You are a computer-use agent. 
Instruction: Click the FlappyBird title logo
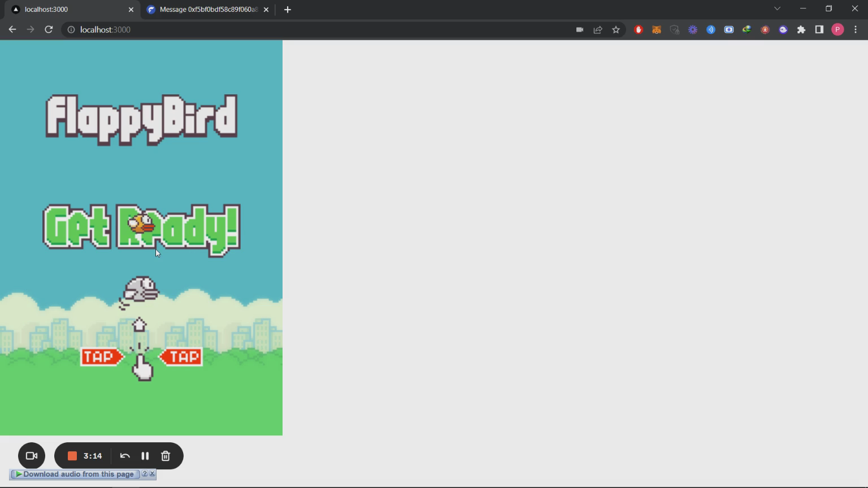point(141,120)
